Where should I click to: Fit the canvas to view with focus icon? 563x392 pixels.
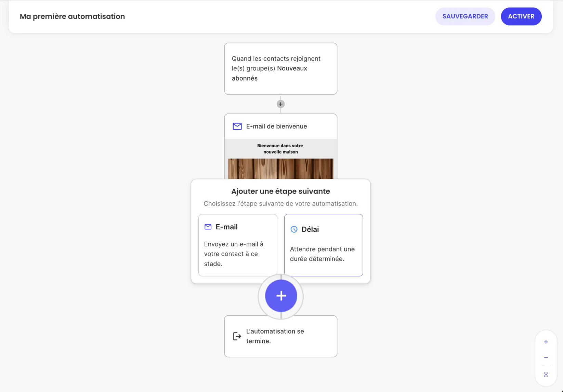click(x=546, y=375)
